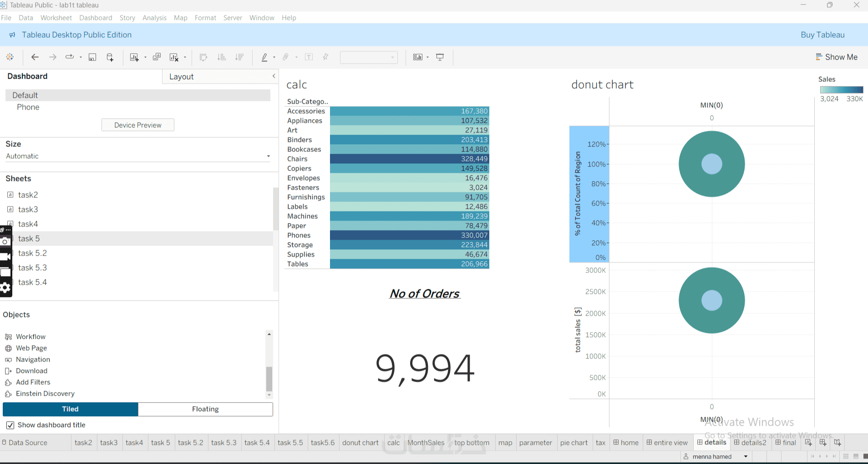
Task: Switch to the donut chart sheet tab
Action: click(x=360, y=443)
